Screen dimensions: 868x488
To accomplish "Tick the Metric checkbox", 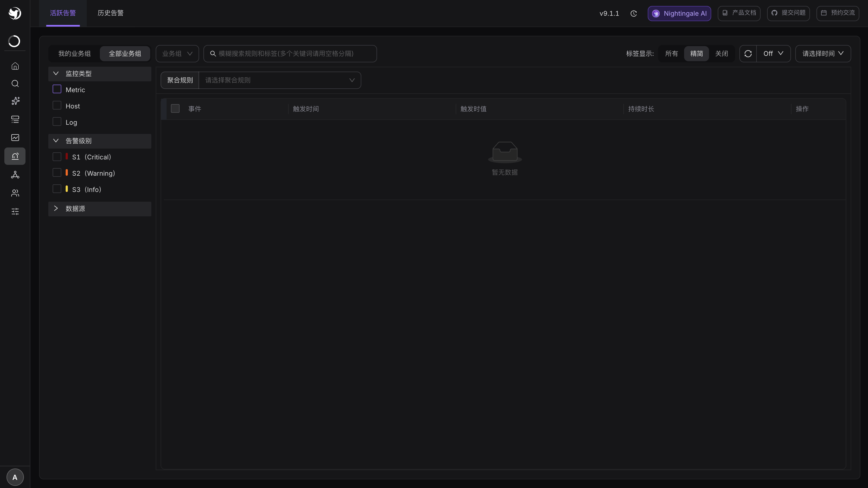I will (x=57, y=89).
